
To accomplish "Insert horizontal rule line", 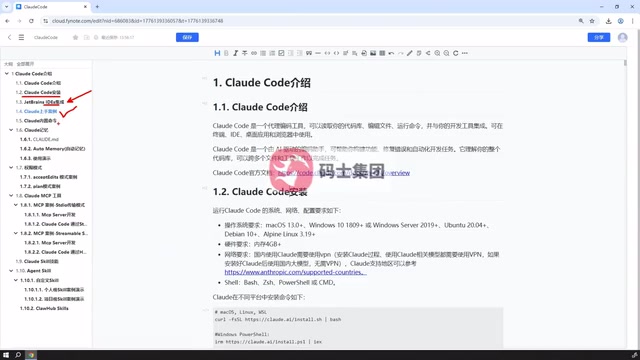I will coord(318,53).
